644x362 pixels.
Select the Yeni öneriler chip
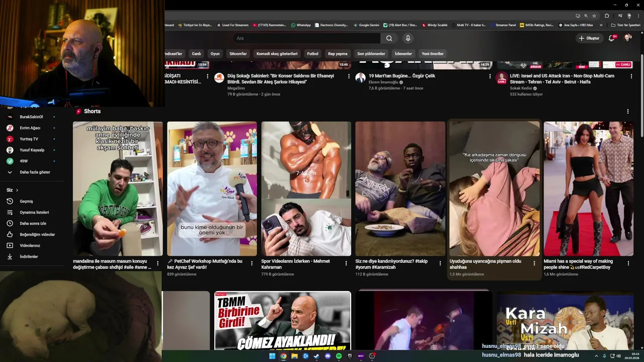(x=433, y=54)
